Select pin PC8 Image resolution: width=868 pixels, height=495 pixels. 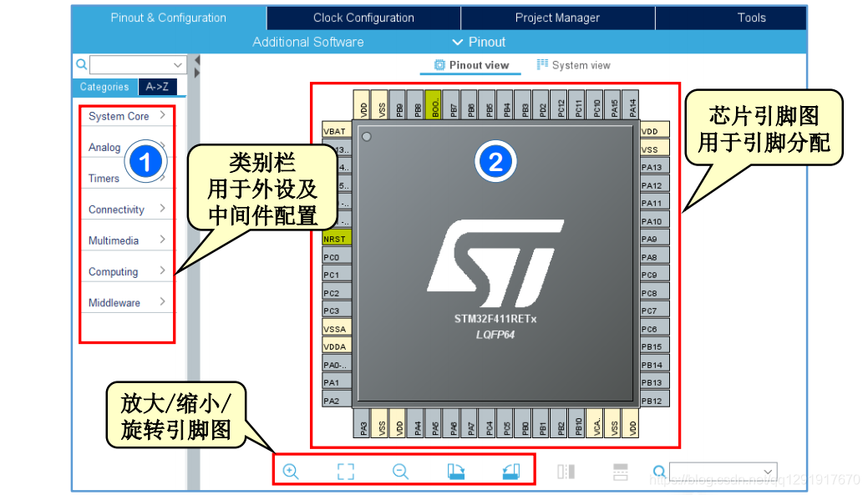point(655,293)
